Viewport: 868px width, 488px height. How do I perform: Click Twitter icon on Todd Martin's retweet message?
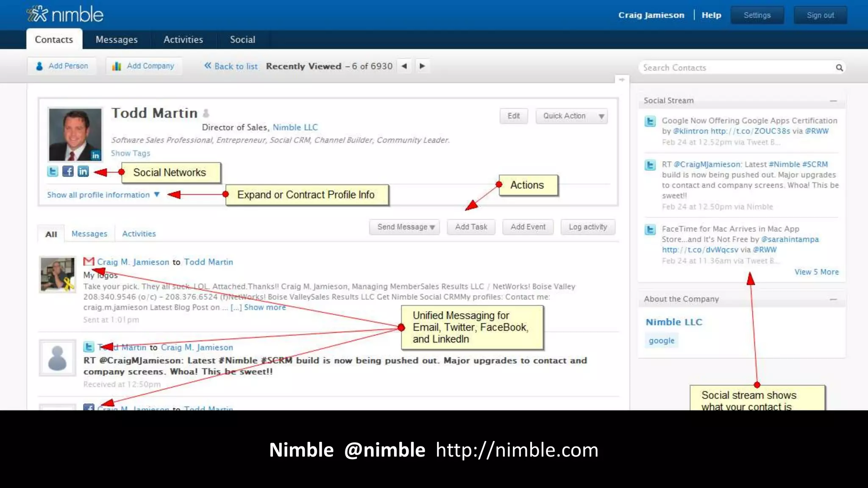89,347
